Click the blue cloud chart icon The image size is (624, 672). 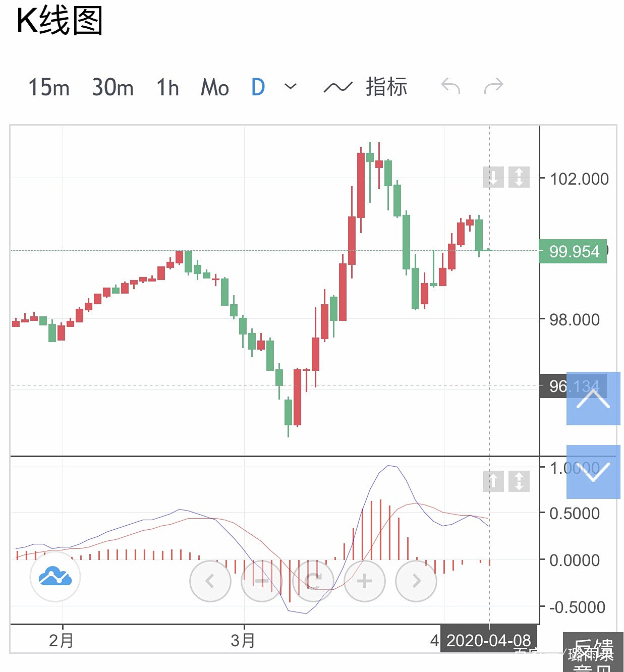[55, 576]
